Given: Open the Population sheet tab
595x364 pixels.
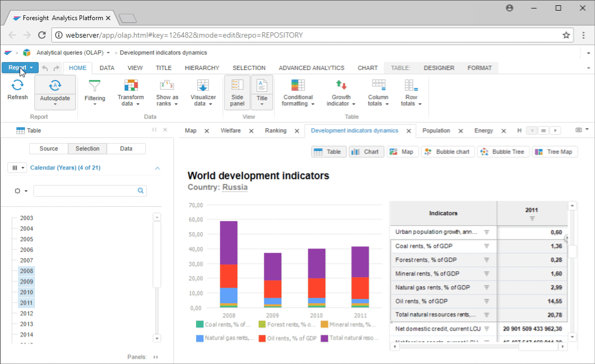Looking at the screenshot, I should click(x=436, y=130).
